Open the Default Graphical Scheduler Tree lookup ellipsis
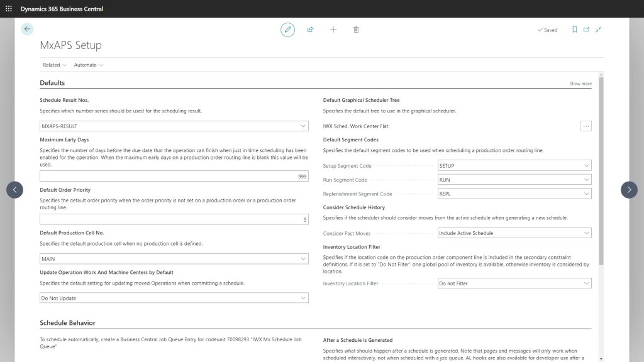644x362 pixels. [586, 126]
